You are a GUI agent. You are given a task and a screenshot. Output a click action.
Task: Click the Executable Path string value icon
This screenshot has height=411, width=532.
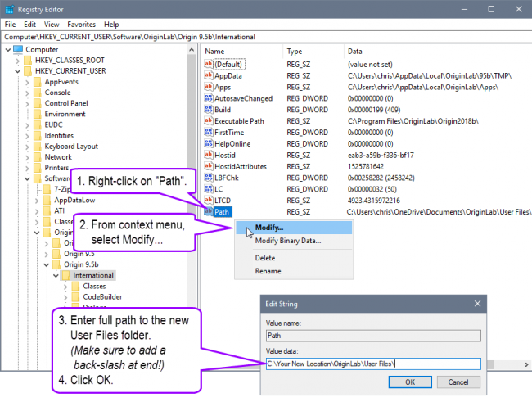point(208,120)
